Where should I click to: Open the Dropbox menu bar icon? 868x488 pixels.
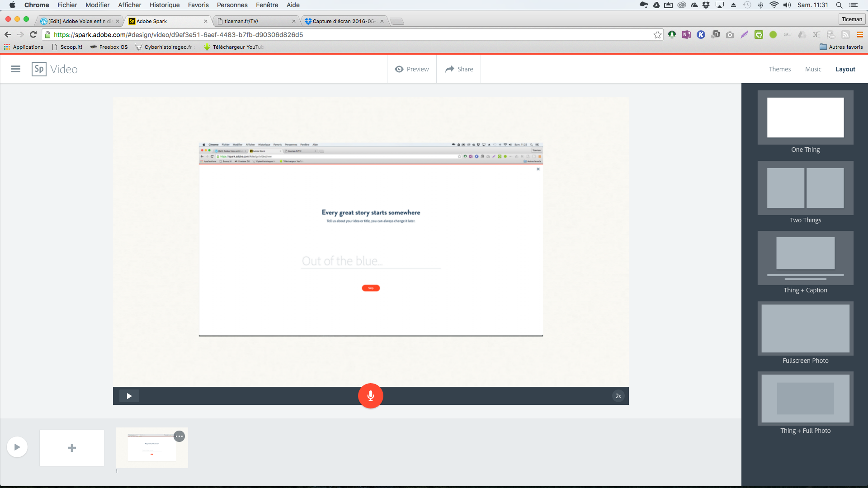(706, 5)
